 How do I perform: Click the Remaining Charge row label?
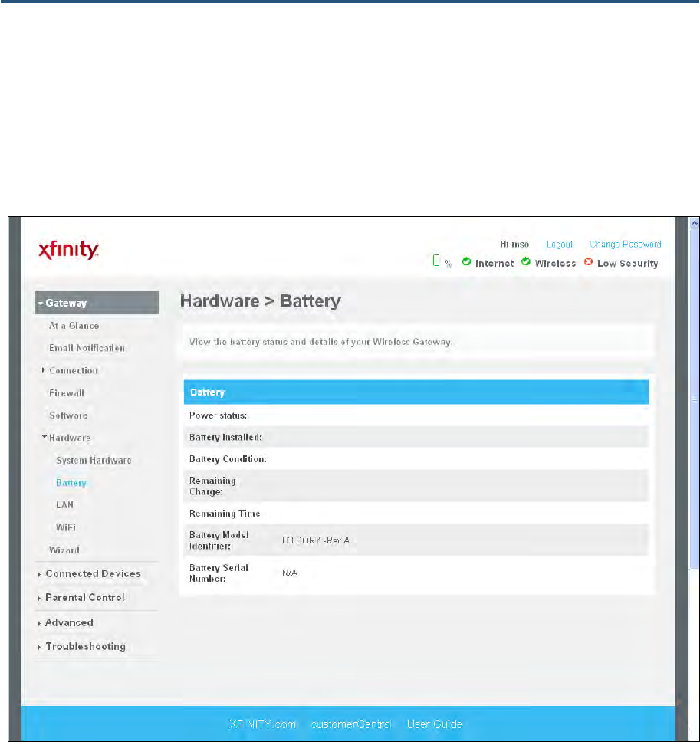pos(212,486)
